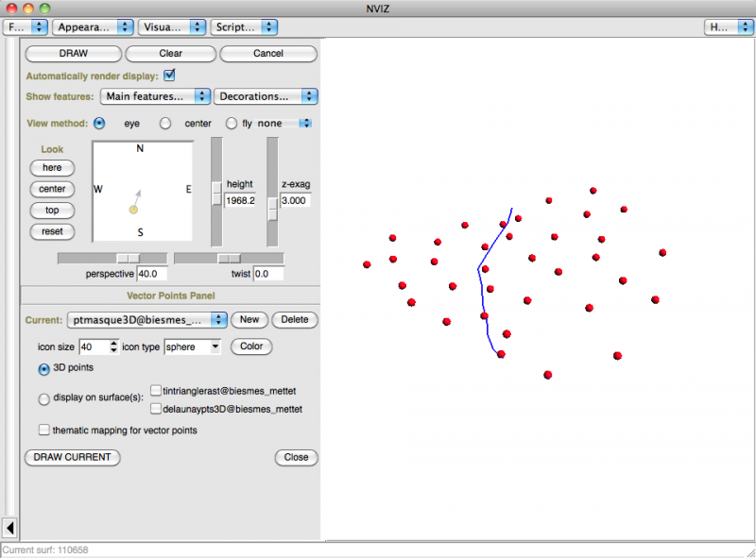Open the Appearance menu

[92, 27]
